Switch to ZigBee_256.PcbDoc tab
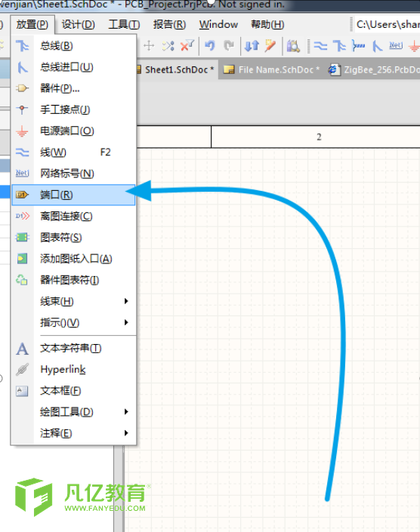The width and height of the screenshot is (420, 532). (373, 69)
